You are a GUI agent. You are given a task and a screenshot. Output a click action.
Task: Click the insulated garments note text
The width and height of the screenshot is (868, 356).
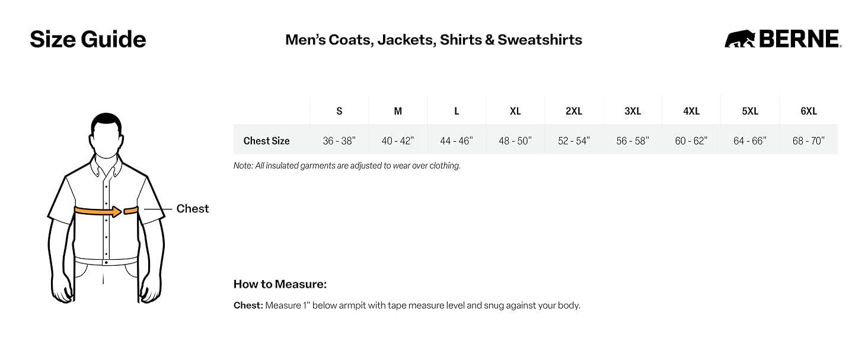click(x=347, y=166)
